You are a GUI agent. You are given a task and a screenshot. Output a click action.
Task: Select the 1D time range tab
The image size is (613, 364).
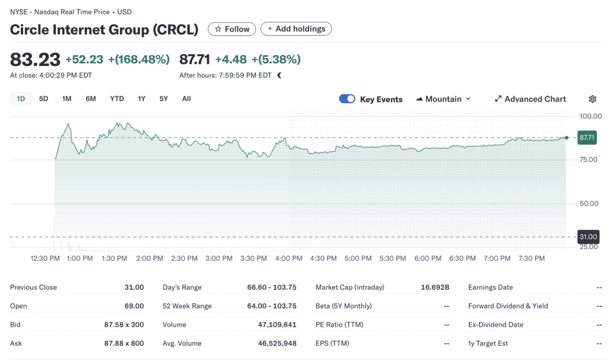(x=21, y=99)
